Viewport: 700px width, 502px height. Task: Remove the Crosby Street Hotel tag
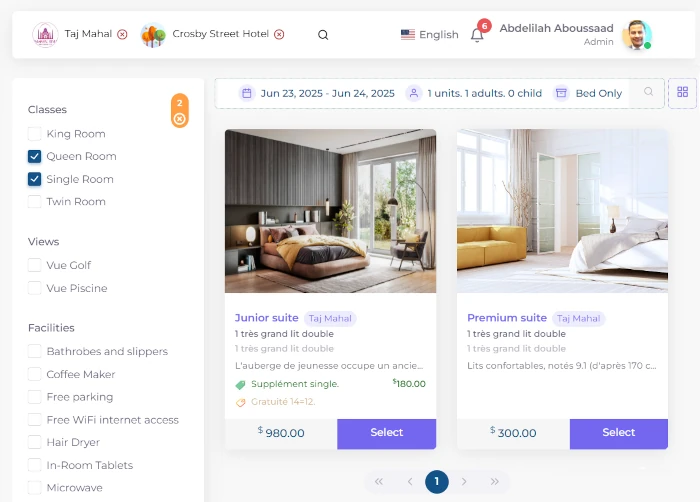[279, 34]
